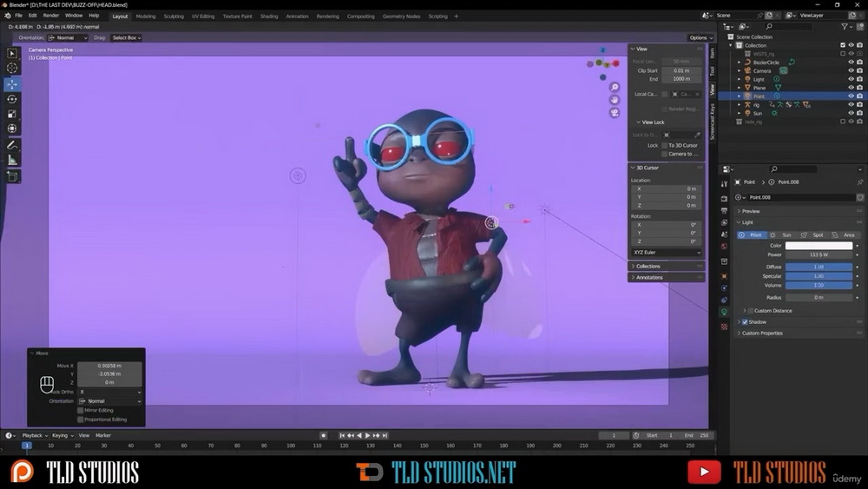Activate the Move tool
The width and height of the screenshot is (868, 489).
pyautogui.click(x=12, y=84)
